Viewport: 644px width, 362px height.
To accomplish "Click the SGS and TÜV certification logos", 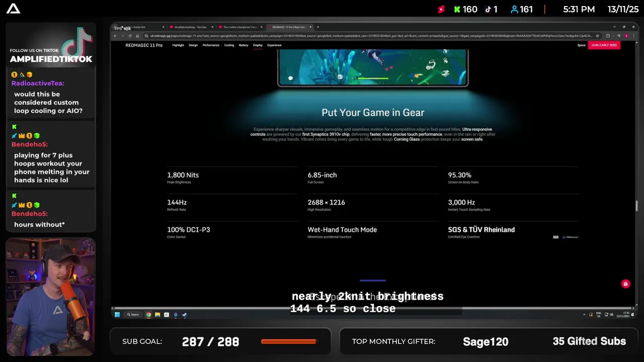I will point(566,237).
